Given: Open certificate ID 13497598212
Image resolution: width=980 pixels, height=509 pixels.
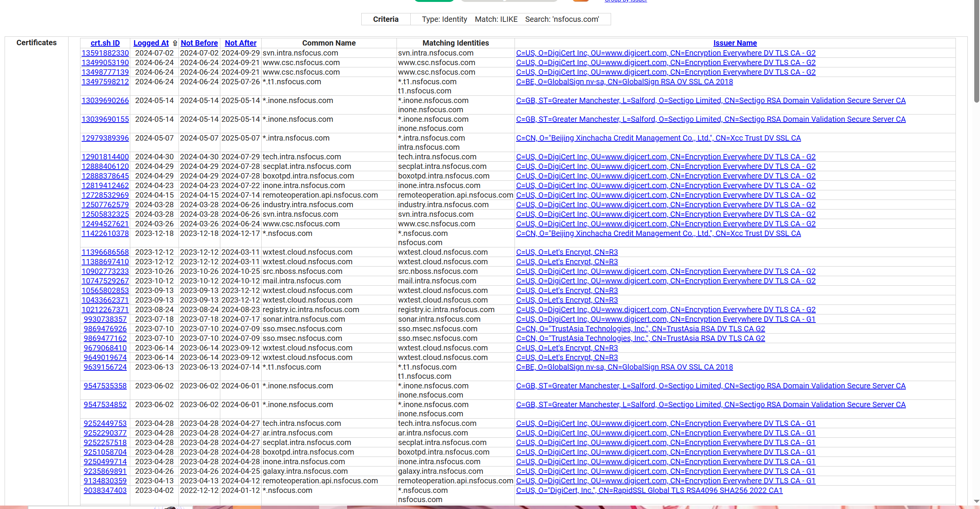Looking at the screenshot, I should tap(105, 82).
